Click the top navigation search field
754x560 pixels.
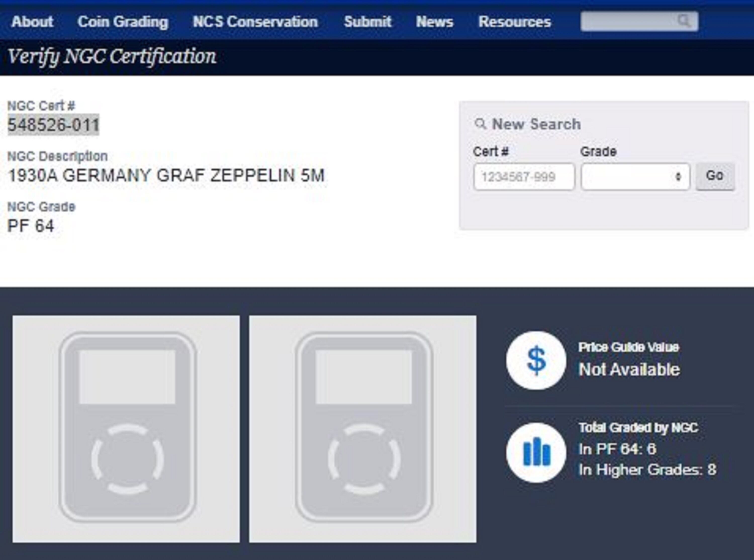(x=627, y=21)
